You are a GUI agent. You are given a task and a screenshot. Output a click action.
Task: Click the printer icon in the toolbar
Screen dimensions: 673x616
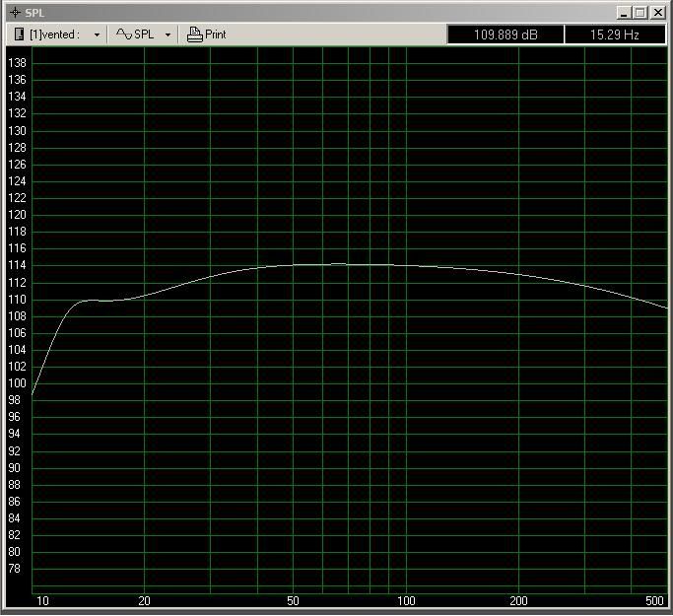[x=194, y=34]
